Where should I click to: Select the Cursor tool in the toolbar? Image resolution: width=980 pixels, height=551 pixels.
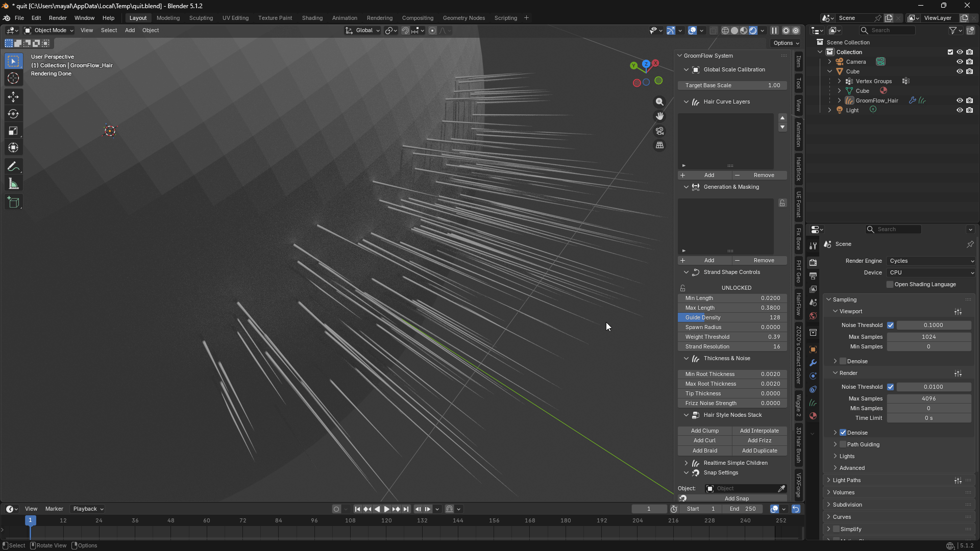coord(14,79)
